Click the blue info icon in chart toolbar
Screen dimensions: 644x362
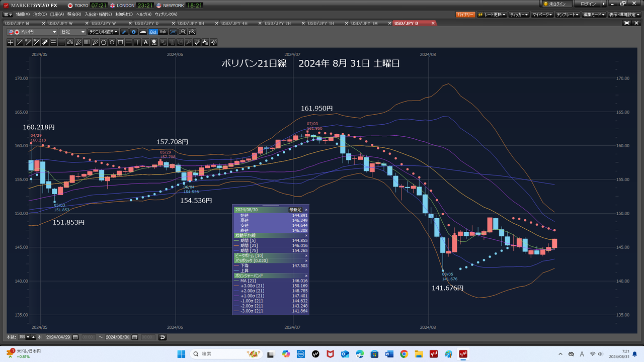coord(133,32)
